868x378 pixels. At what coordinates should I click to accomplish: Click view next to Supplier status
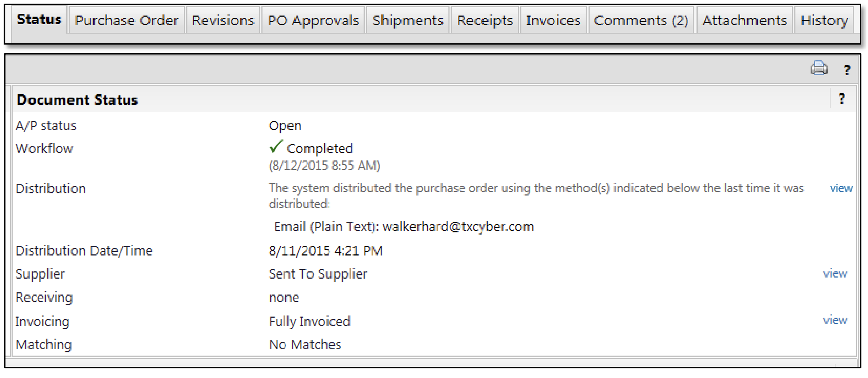pyautogui.click(x=836, y=274)
